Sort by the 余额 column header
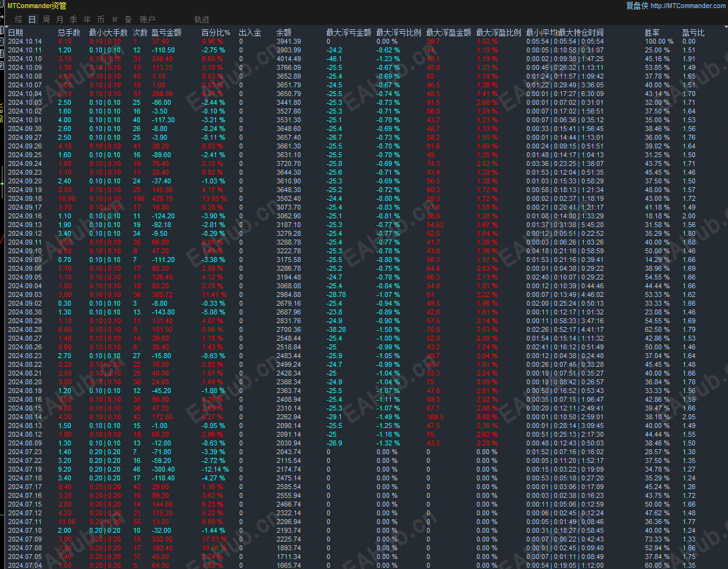This screenshot has height=569, width=728. [x=283, y=32]
